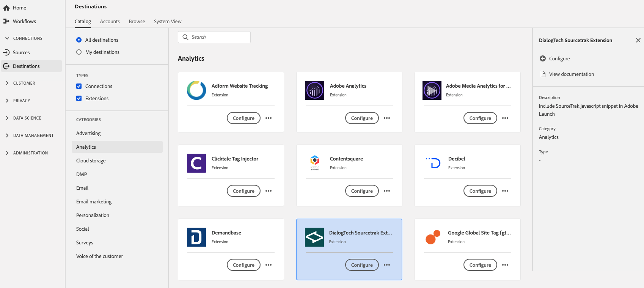Image resolution: width=644 pixels, height=288 pixels.
Task: Select the Cloud storage category
Action: click(x=91, y=161)
